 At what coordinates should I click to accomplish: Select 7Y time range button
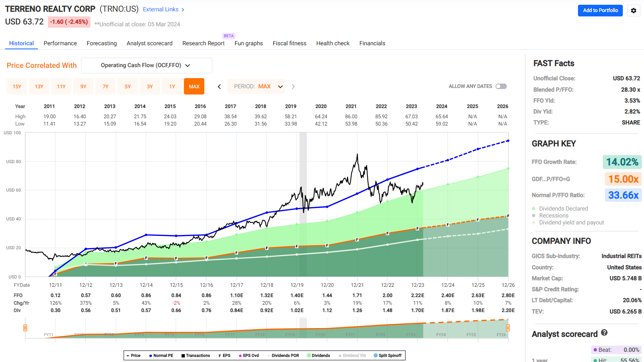(x=105, y=86)
